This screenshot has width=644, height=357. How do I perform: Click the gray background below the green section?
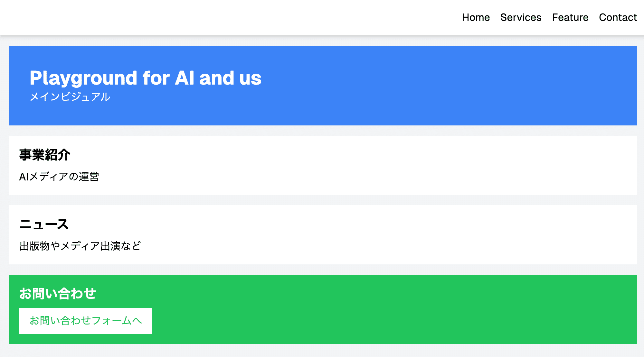tap(322, 351)
